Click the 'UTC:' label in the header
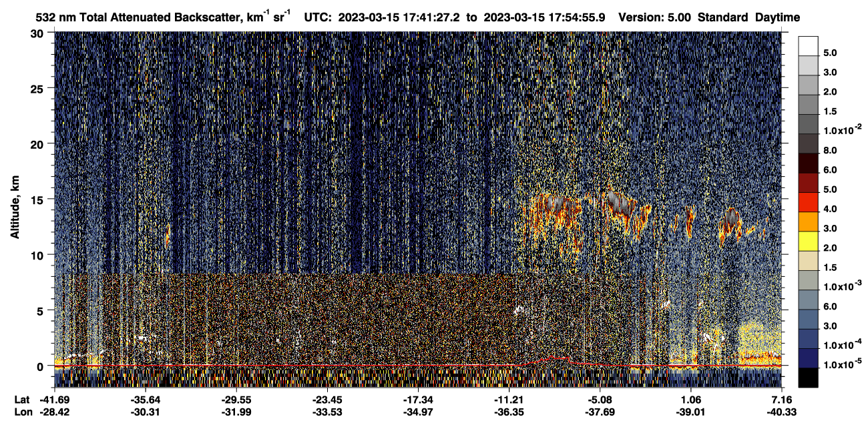 click(318, 17)
